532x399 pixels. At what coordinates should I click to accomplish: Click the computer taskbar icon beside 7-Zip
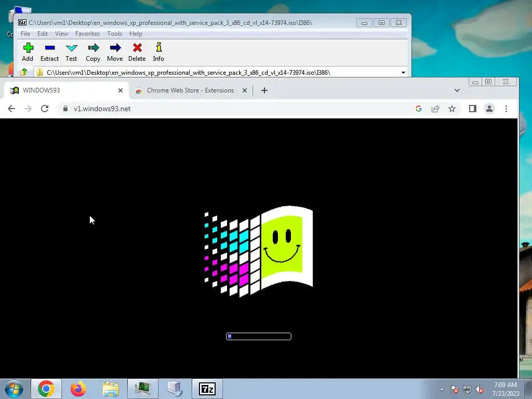(175, 389)
